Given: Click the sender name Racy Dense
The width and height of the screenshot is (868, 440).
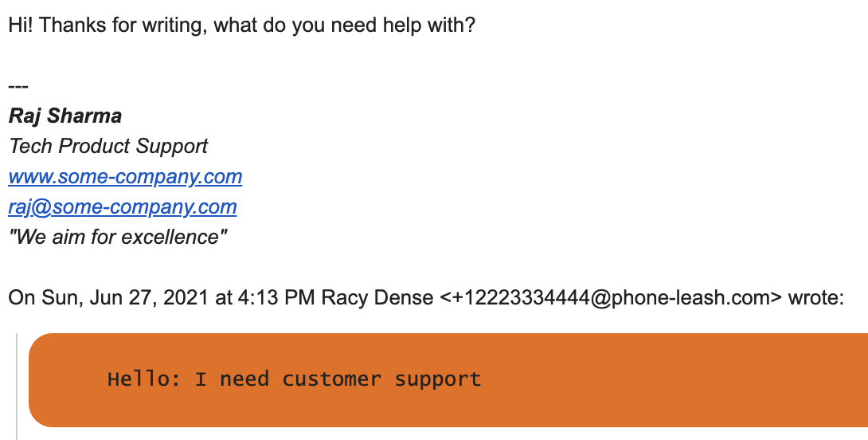Looking at the screenshot, I should [377, 297].
